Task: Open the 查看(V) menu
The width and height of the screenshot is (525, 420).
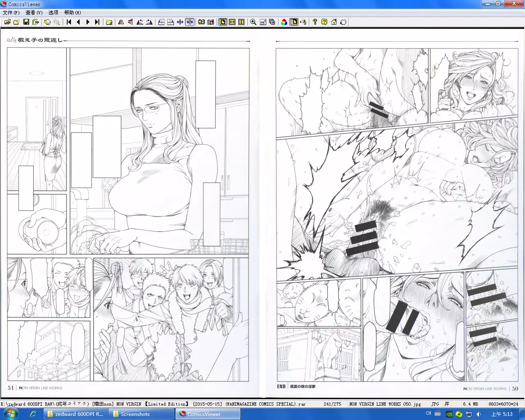Action: click(34, 13)
